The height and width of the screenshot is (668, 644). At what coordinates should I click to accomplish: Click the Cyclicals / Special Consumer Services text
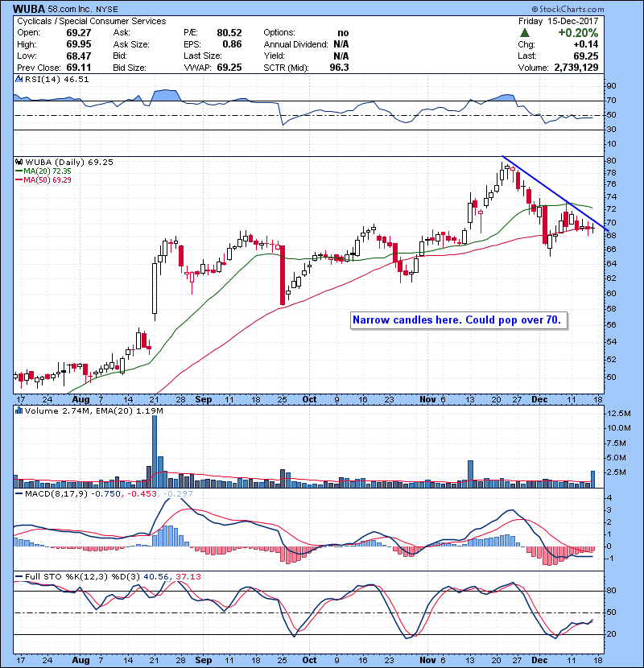pyautogui.click(x=92, y=21)
